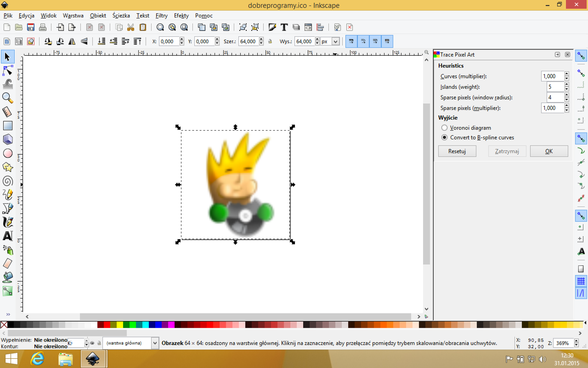Open the px units dropdown
The image size is (588, 368).
(x=336, y=41)
